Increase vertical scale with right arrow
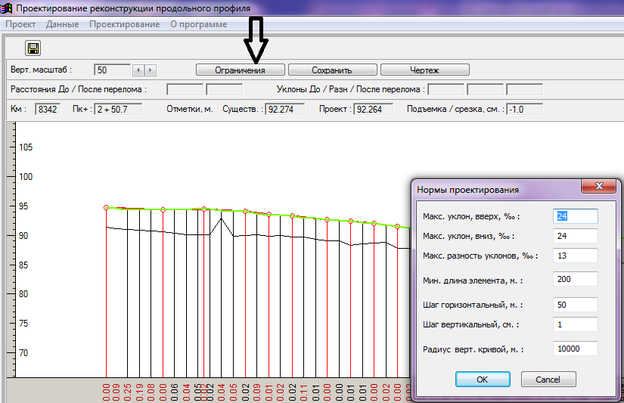Viewport: 624px width, 403px height. point(150,70)
